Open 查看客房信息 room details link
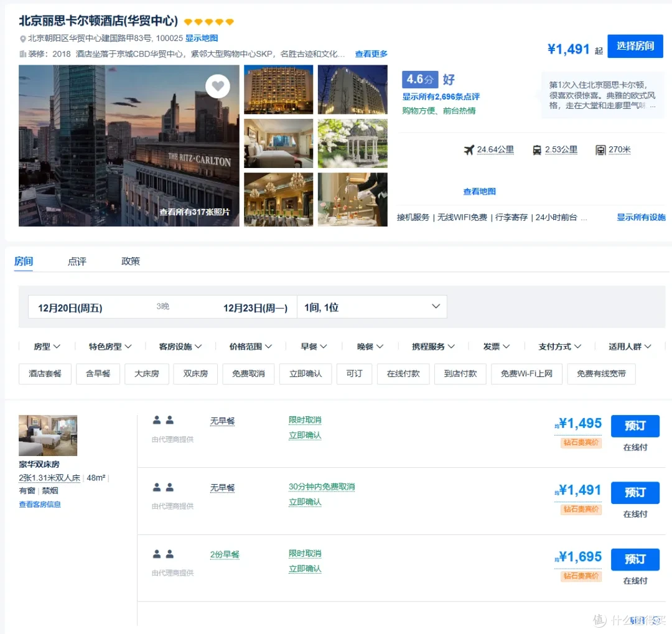This screenshot has width=672, height=634. [40, 505]
